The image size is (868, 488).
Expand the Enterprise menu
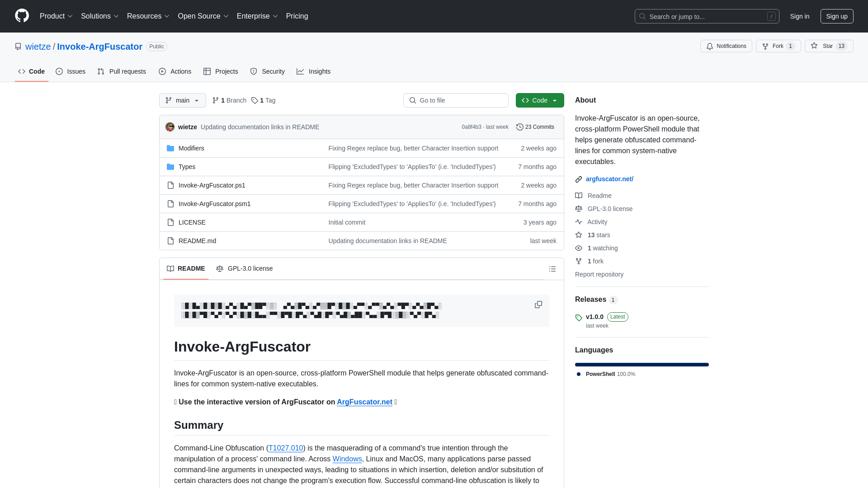click(257, 16)
